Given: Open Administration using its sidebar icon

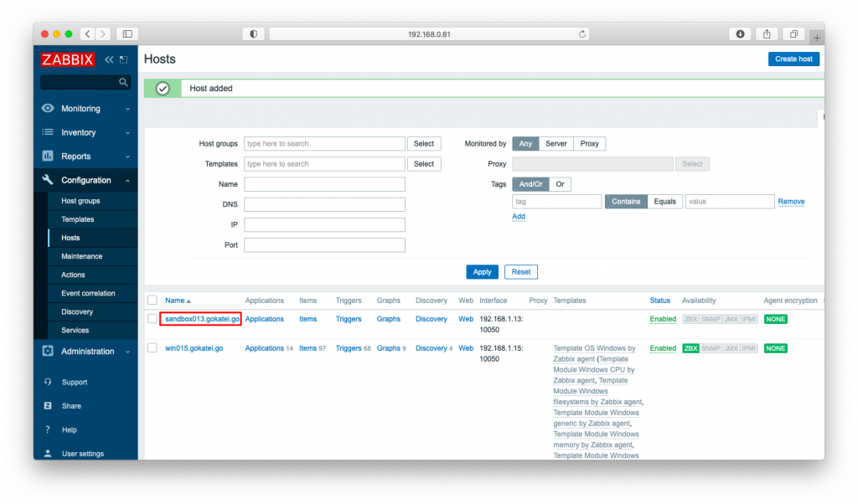Looking at the screenshot, I should 48,351.
